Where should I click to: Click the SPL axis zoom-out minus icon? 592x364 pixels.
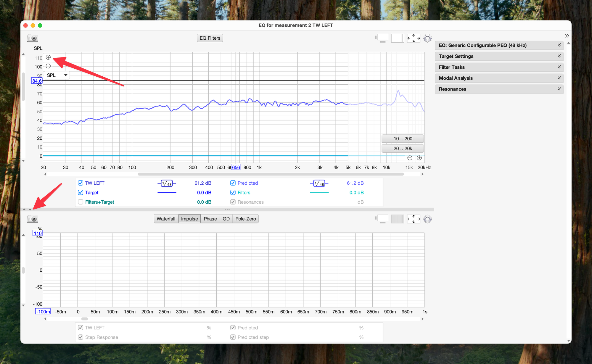[48, 66]
